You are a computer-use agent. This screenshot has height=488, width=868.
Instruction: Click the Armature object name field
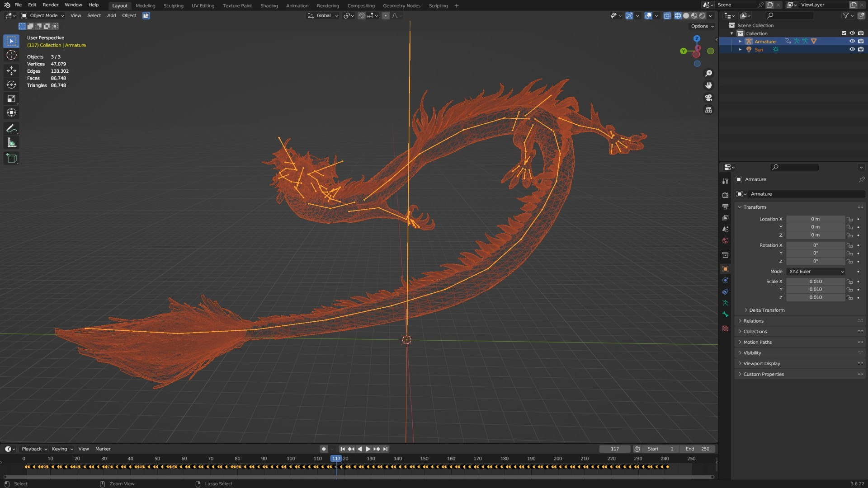pos(807,194)
